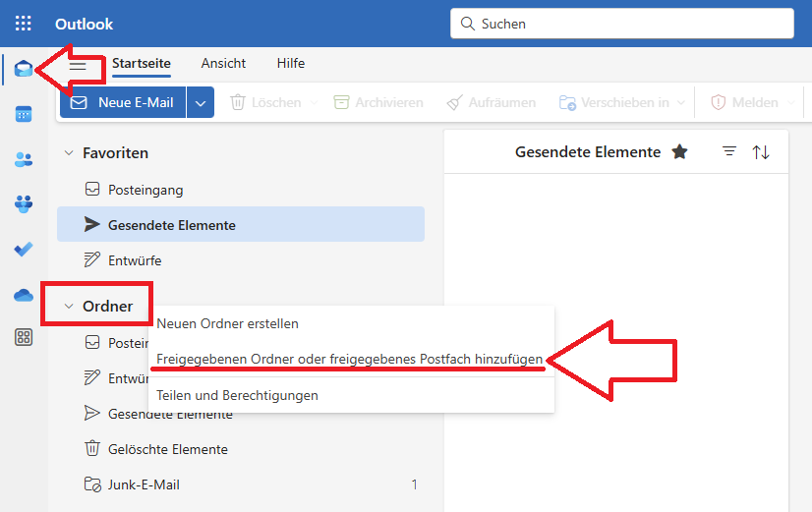Toggle the hamburger navigation pane button
Screen dimensions: 812x512
[x=78, y=66]
